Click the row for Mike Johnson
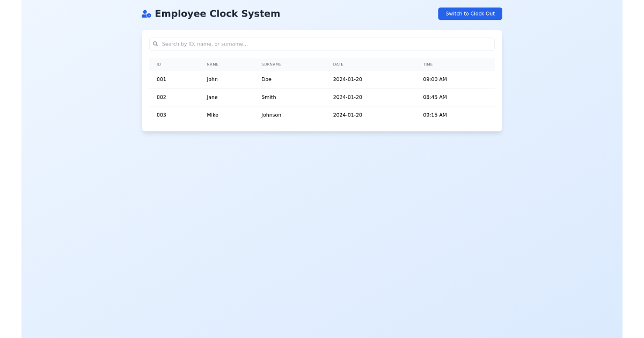This screenshot has width=644, height=338. [x=322, y=115]
